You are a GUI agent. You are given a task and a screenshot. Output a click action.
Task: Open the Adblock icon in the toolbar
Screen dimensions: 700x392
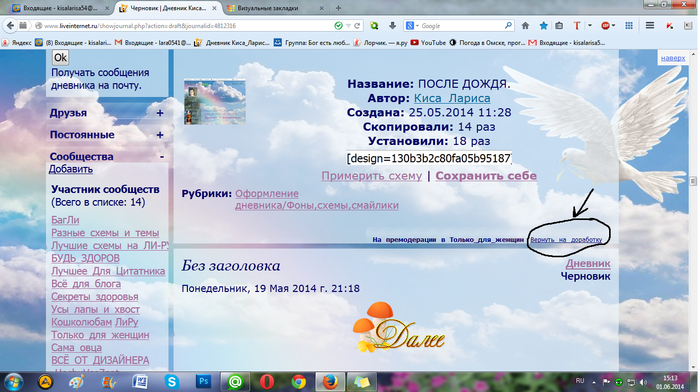605,26
